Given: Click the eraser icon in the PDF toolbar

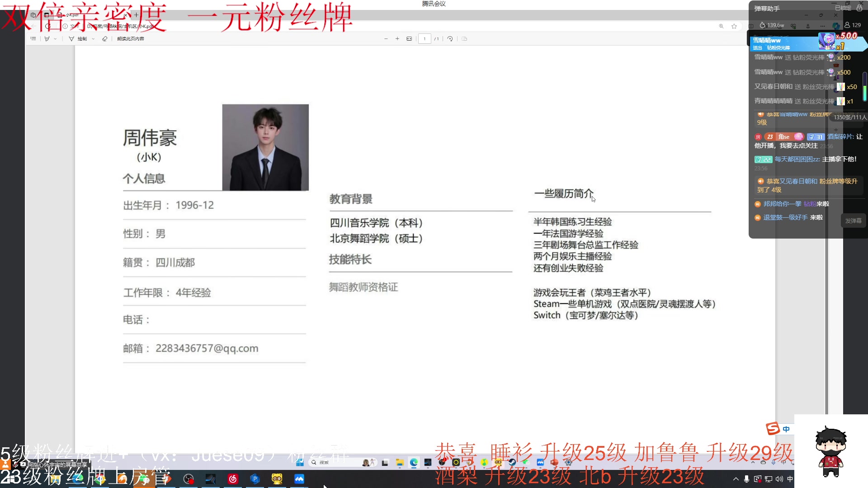Looking at the screenshot, I should (x=104, y=38).
